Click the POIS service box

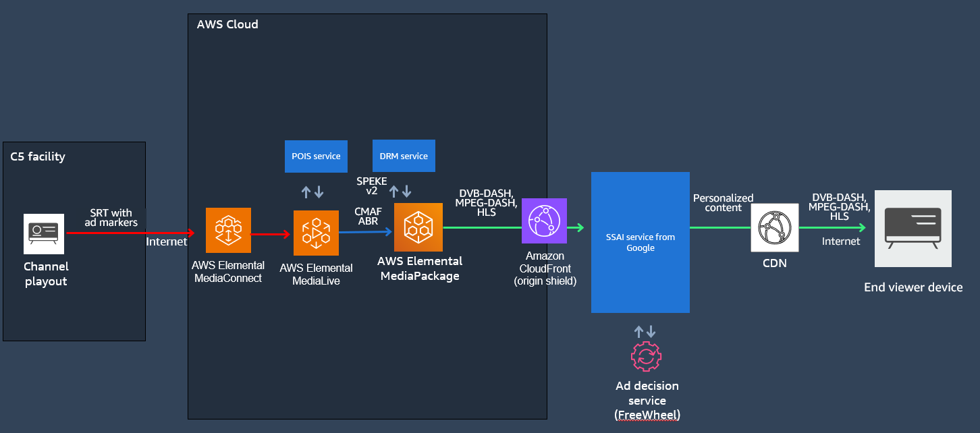pos(317,156)
